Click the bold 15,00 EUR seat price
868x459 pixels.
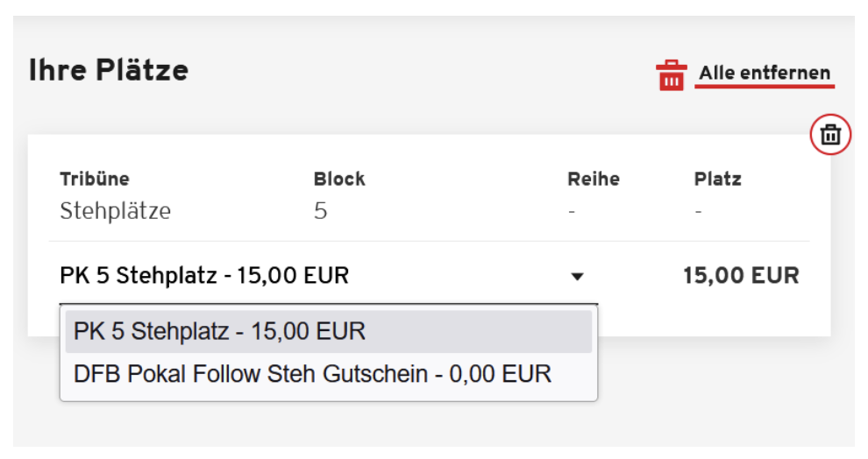point(741,276)
